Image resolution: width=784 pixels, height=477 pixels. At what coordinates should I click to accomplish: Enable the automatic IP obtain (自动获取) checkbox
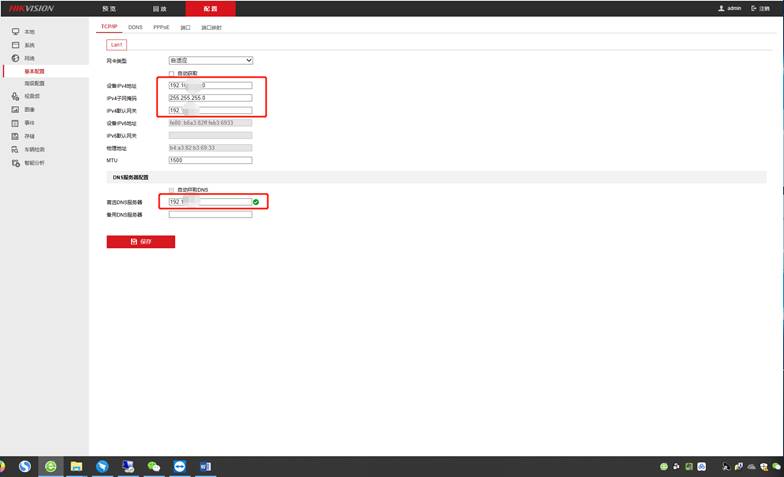tap(171, 73)
